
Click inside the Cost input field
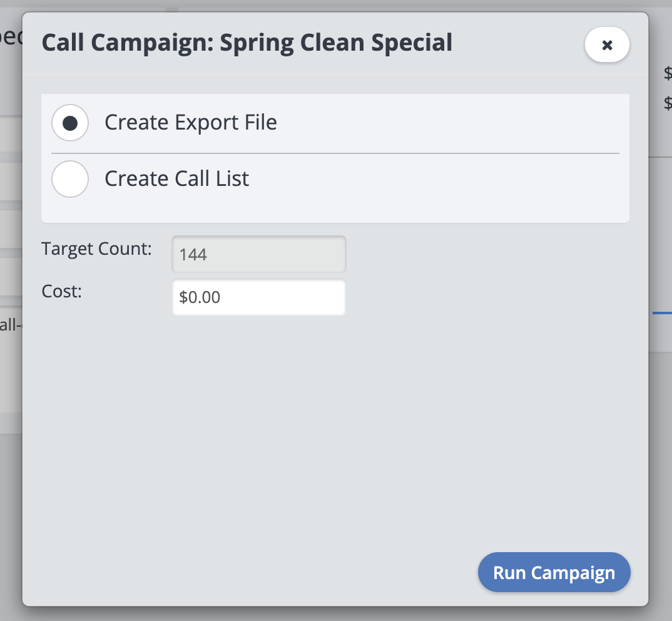click(x=258, y=297)
